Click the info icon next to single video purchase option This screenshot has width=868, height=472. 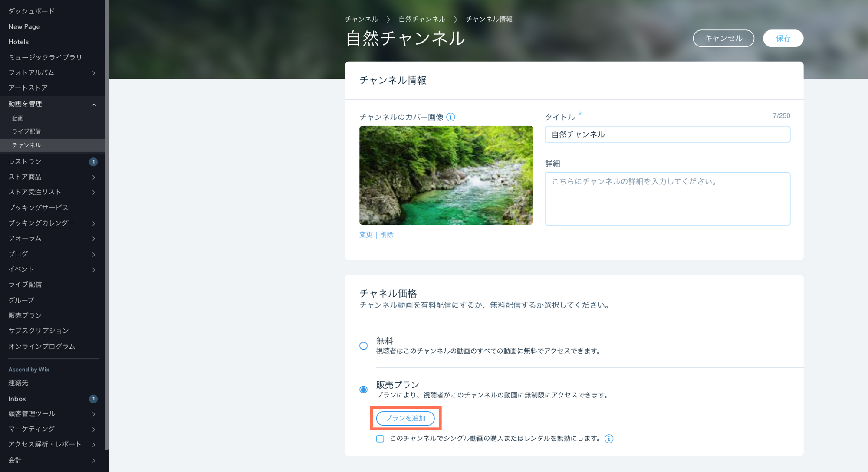click(x=609, y=439)
